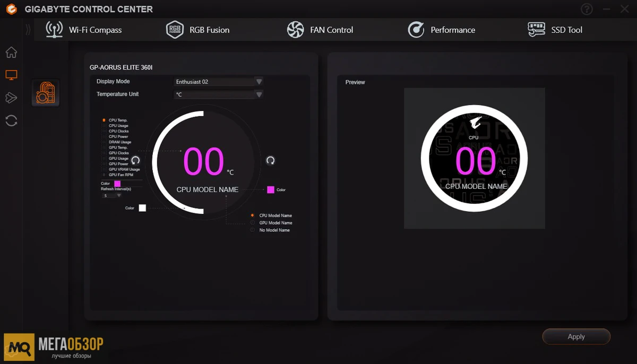Pick the magenta model name color swatch
637x364 pixels.
click(x=271, y=189)
